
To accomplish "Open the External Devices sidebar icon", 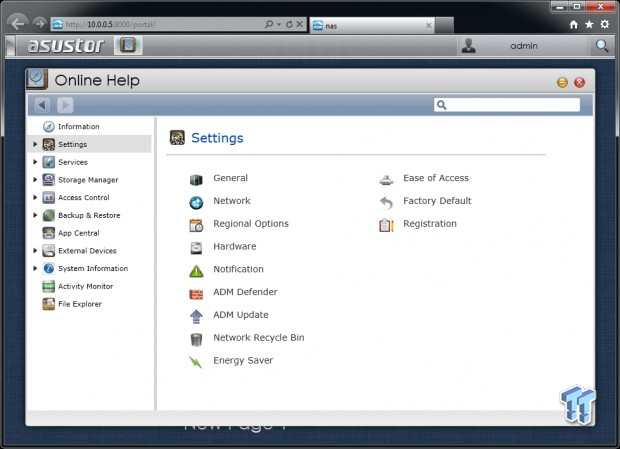I will 49,251.
